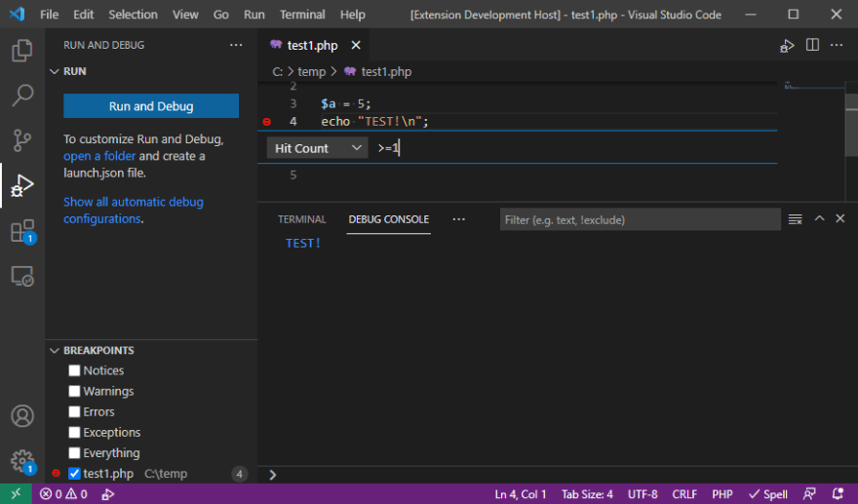The image size is (858, 504).
Task: Uncheck the test1.php breakpoint checkbox
Action: (74, 474)
